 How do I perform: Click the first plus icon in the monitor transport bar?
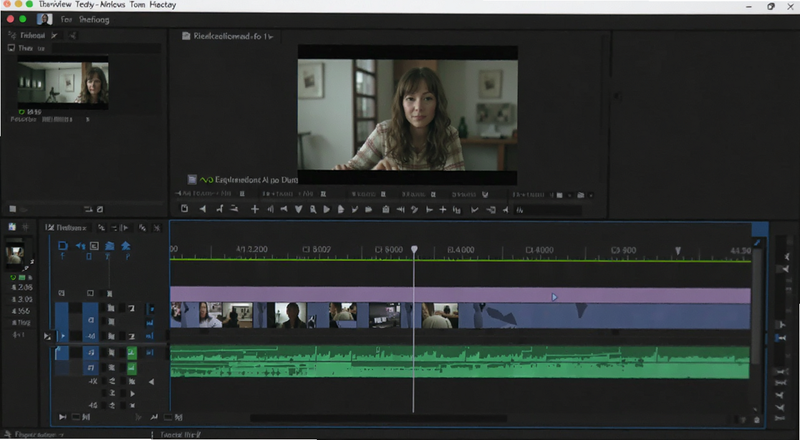click(x=255, y=209)
